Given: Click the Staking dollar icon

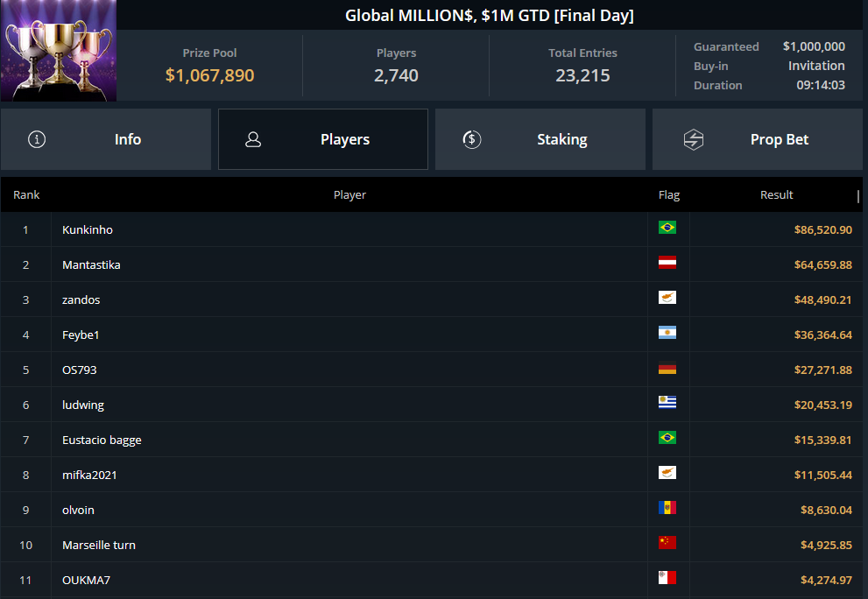Looking at the screenshot, I should point(471,139).
